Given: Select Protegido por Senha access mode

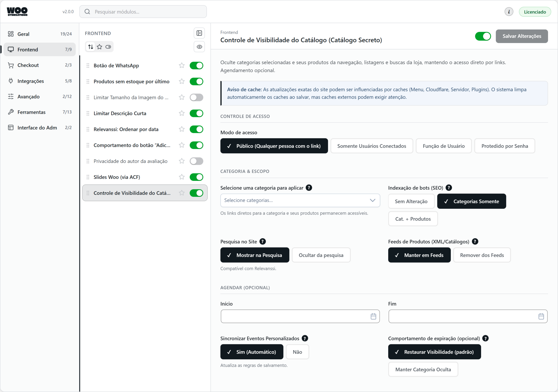Looking at the screenshot, I should tap(505, 146).
